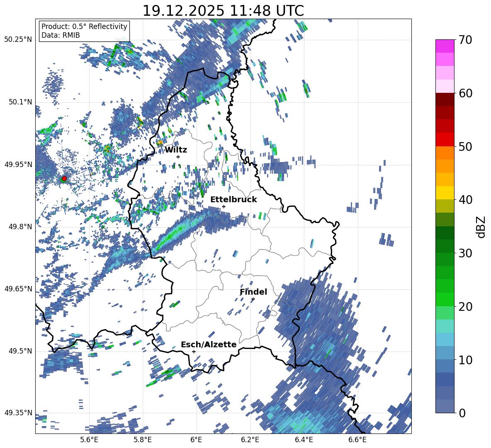Click the cross marker at Ettelbruck
The height and width of the screenshot is (448, 491).
[x=224, y=206]
